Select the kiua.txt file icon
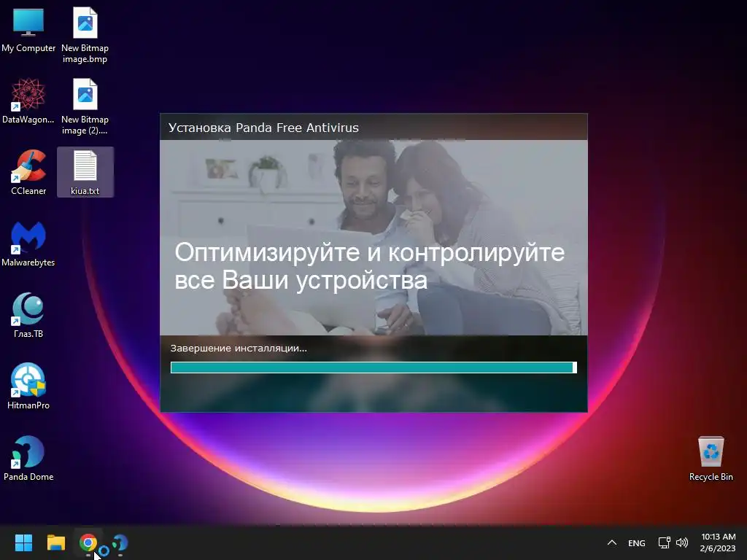 pyautogui.click(x=85, y=172)
